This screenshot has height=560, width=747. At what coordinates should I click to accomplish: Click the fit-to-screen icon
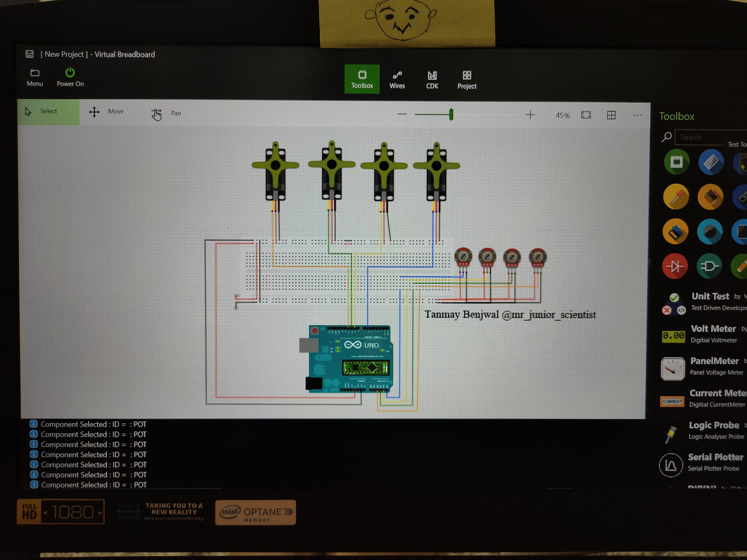[x=586, y=115]
